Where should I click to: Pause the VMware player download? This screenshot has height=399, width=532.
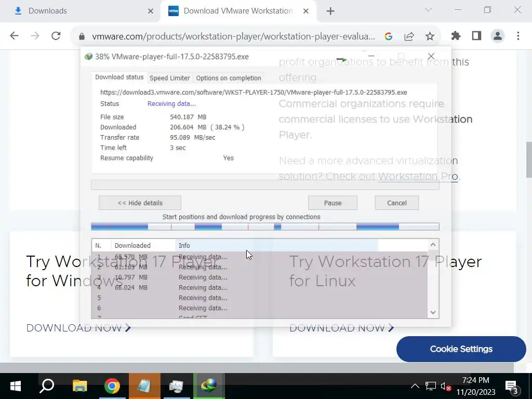(332, 203)
